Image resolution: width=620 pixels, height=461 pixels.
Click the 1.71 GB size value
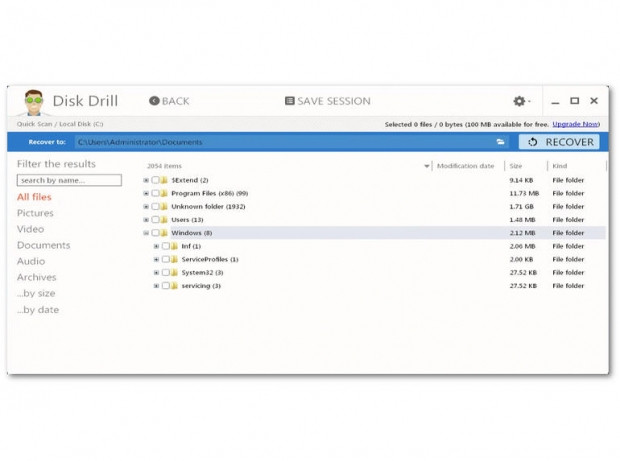click(521, 207)
